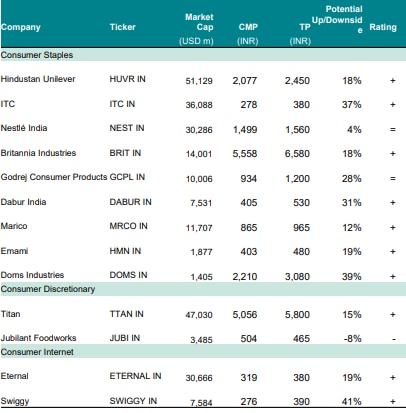
Task: Select Godrej Consumer Products company name
Action: coord(54,177)
